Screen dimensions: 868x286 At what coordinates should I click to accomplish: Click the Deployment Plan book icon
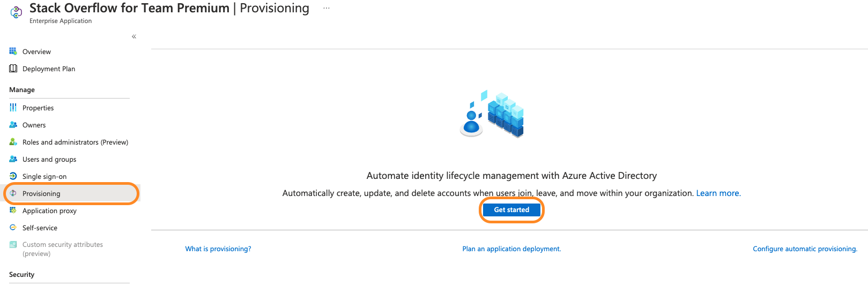pos(13,69)
